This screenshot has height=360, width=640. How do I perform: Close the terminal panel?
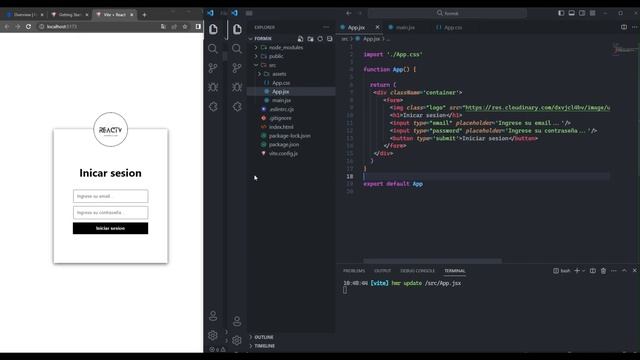click(x=634, y=271)
